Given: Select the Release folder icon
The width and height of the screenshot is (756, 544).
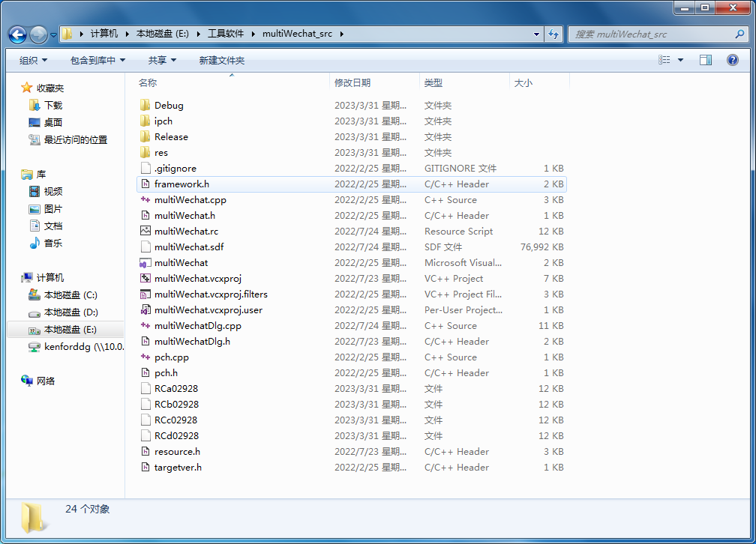Looking at the screenshot, I should [x=145, y=137].
